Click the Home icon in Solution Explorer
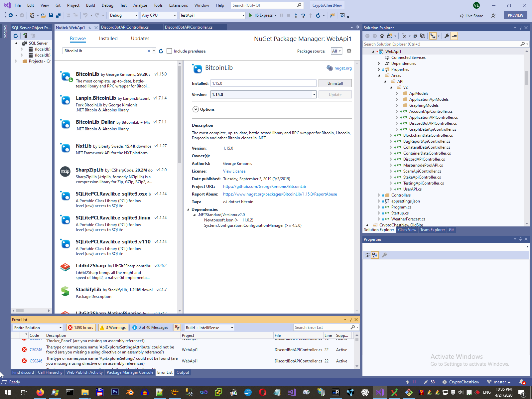The image size is (532, 399). 382,36
